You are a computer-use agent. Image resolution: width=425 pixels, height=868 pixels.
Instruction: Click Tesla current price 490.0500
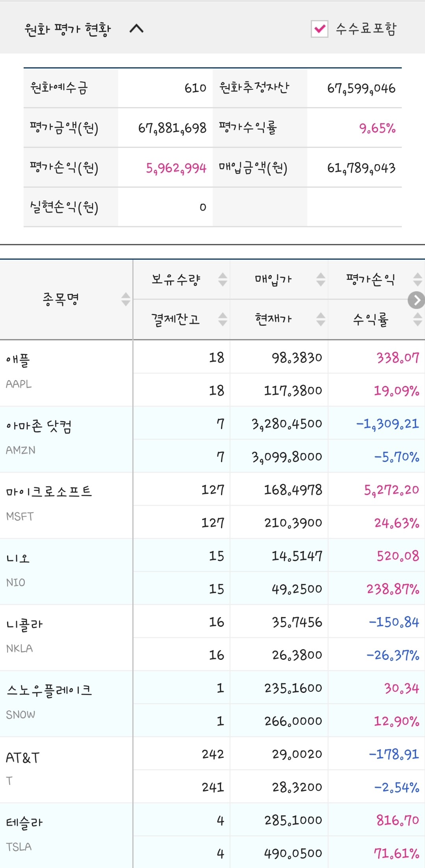point(293,853)
